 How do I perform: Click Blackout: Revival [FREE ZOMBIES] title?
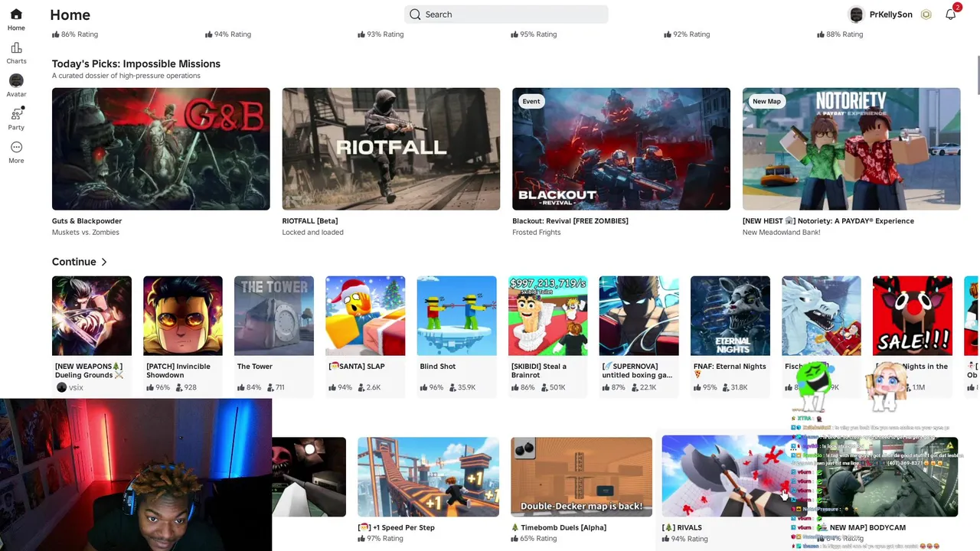pyautogui.click(x=570, y=220)
